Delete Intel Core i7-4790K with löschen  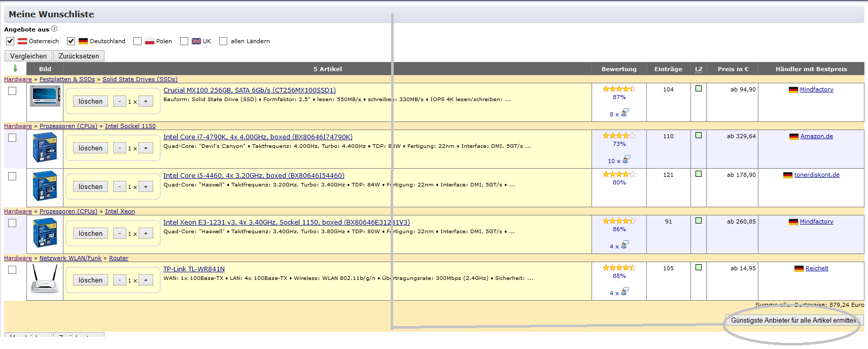90,148
